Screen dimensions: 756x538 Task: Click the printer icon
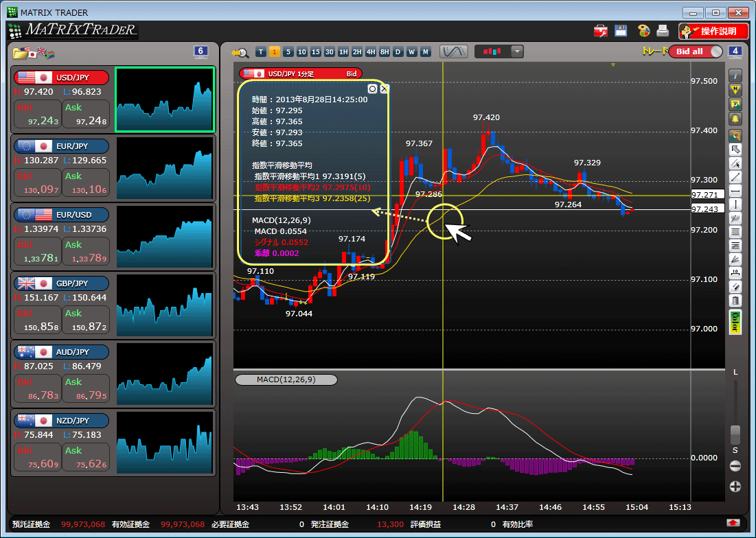tap(663, 32)
